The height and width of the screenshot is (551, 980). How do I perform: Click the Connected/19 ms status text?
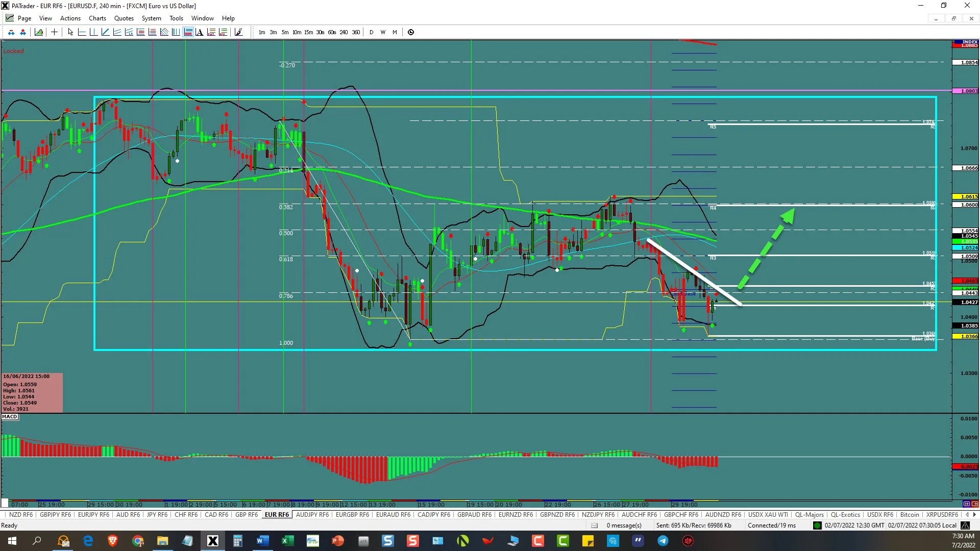click(771, 525)
